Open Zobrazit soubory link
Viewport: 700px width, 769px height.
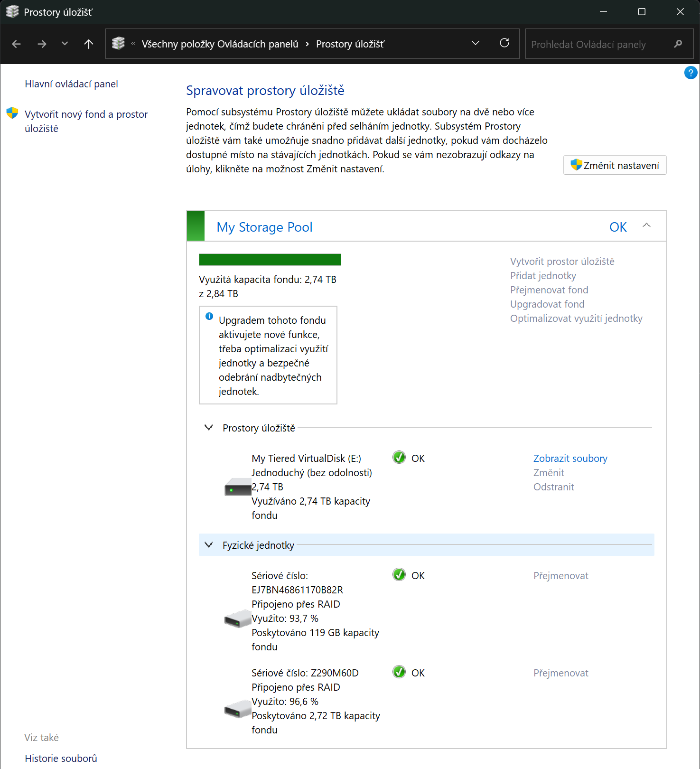click(570, 459)
